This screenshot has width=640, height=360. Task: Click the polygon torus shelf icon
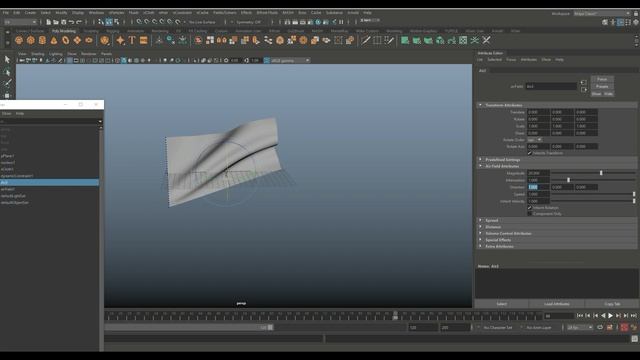click(66, 40)
